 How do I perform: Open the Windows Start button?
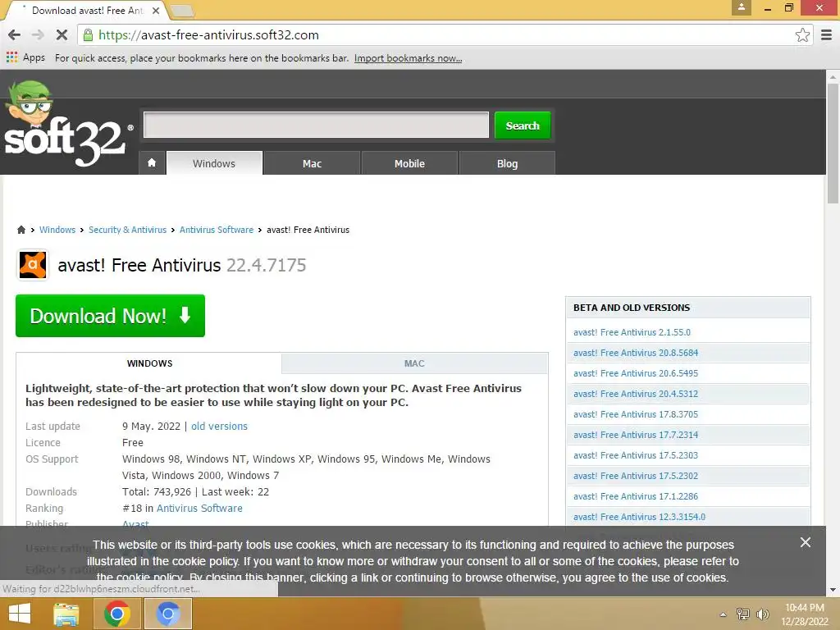point(20,614)
